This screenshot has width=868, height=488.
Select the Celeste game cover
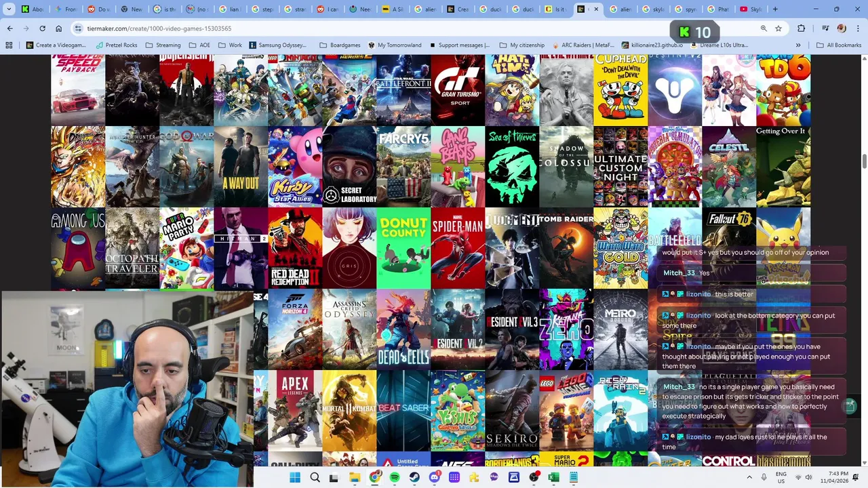point(729,166)
